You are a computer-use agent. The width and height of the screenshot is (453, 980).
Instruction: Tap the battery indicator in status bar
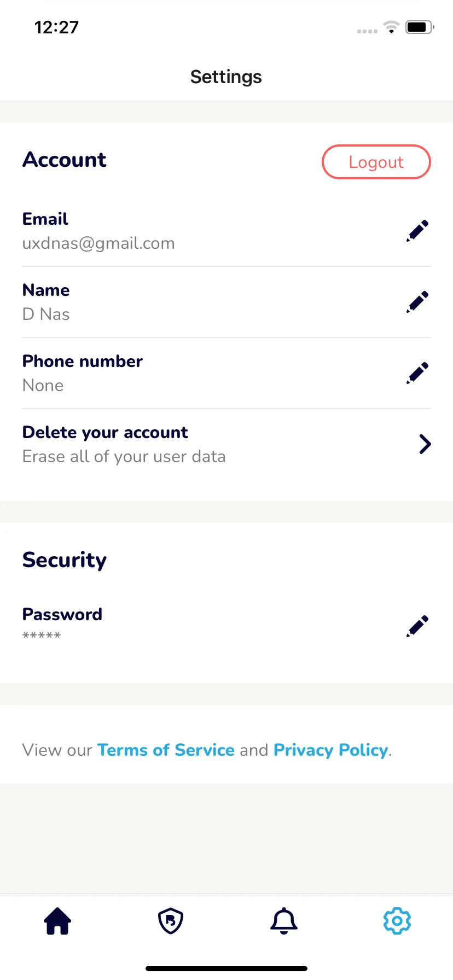(x=420, y=27)
